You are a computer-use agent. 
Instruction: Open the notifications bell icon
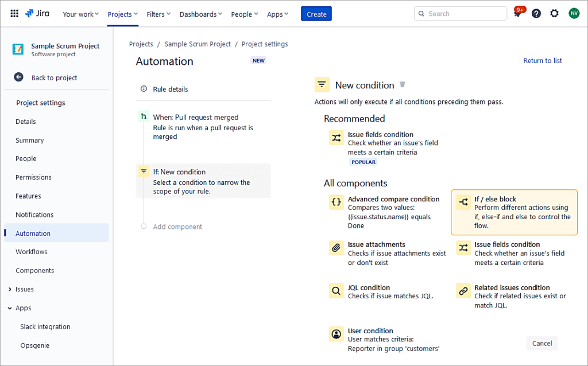coord(517,14)
